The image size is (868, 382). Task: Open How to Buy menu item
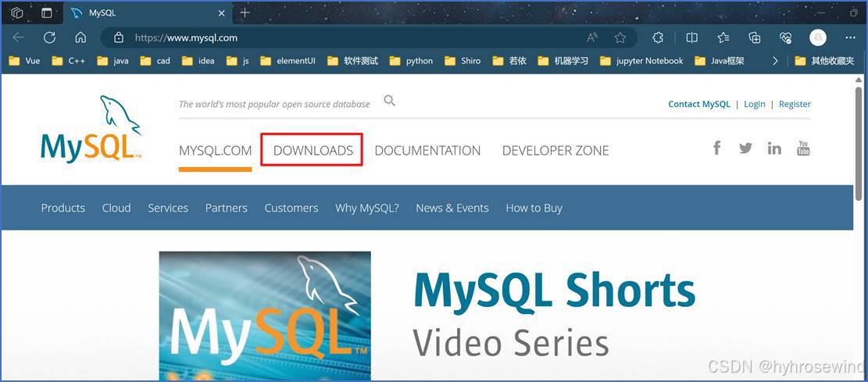[534, 208]
